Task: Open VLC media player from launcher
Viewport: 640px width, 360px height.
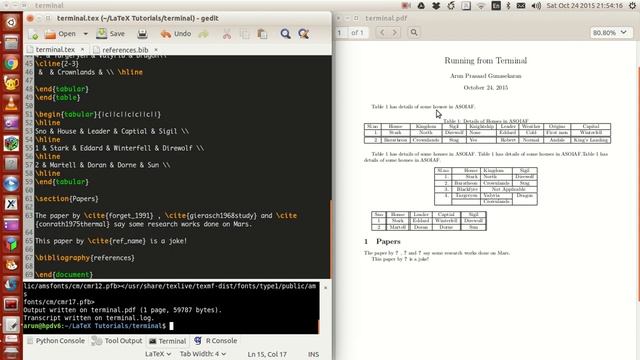Action: [x=11, y=103]
